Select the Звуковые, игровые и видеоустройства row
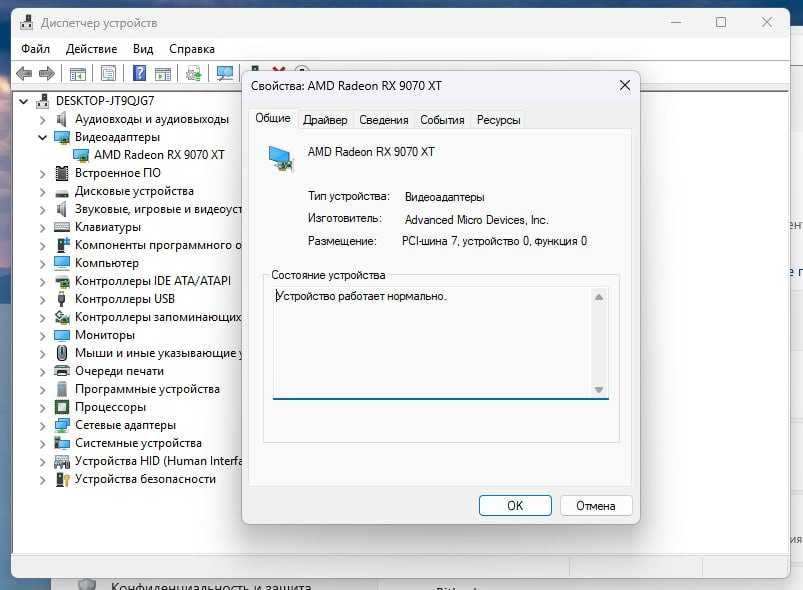The height and width of the screenshot is (590, 803). coord(158,209)
